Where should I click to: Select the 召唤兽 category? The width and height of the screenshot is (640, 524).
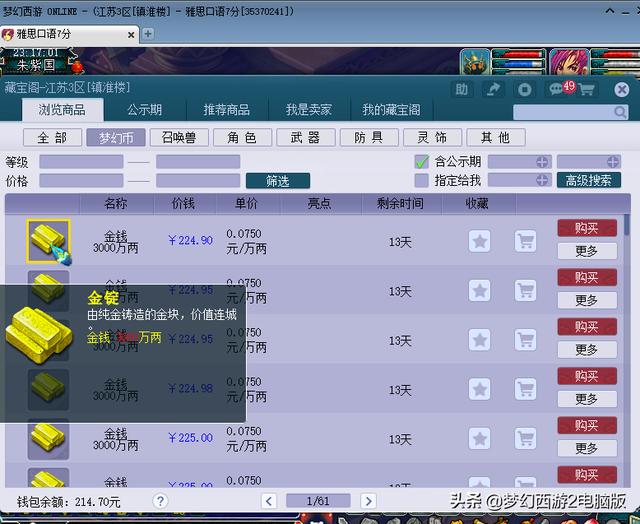[x=179, y=138]
